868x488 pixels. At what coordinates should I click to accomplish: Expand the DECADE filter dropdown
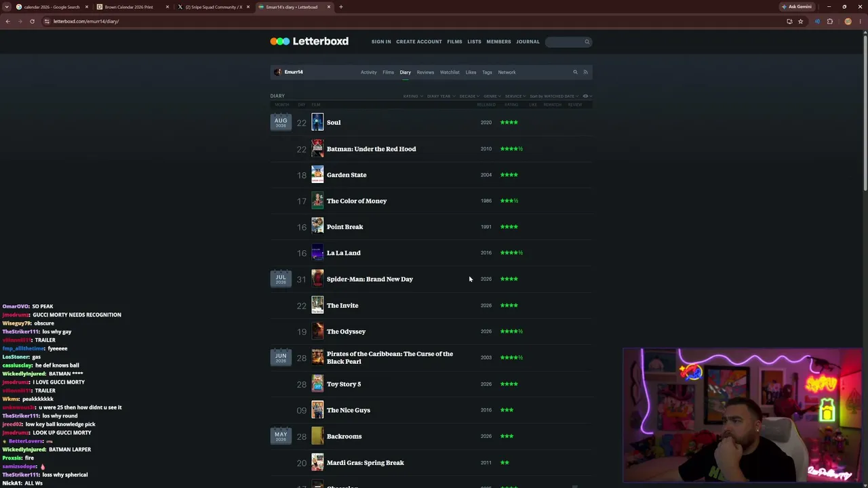click(x=469, y=96)
